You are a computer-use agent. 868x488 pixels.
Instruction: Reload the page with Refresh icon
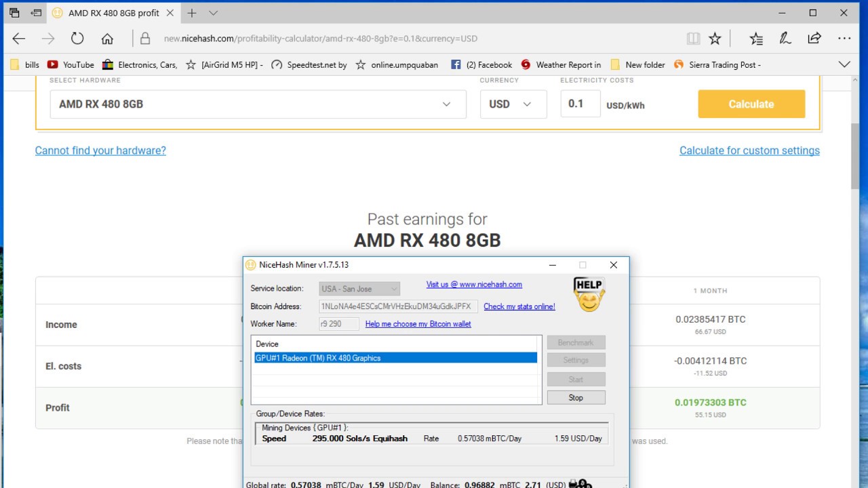point(77,39)
